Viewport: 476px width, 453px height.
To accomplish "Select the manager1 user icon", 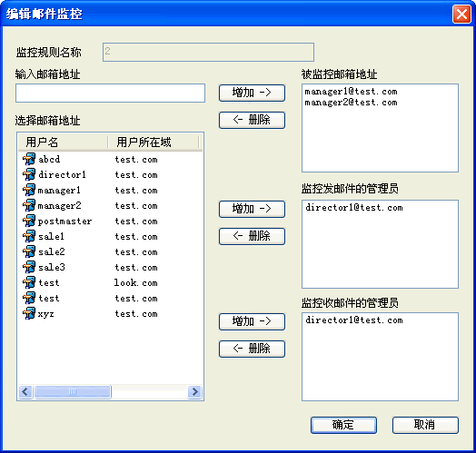I will click(x=29, y=191).
